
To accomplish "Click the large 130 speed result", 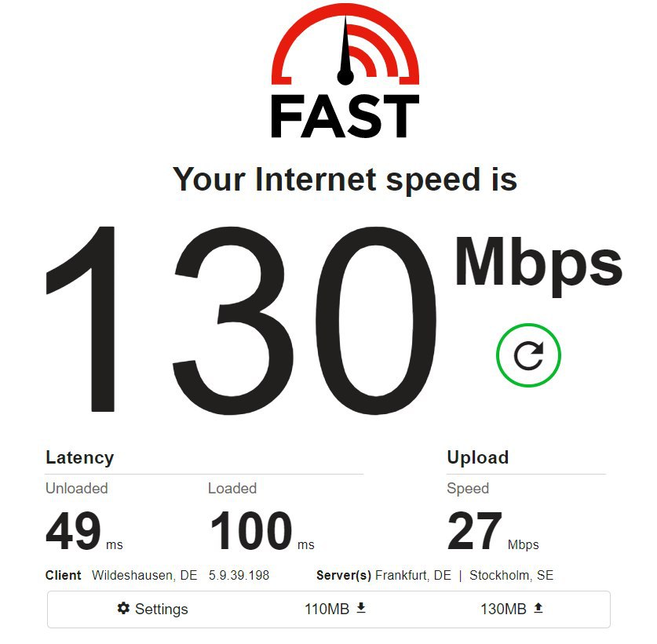I will point(241,320).
